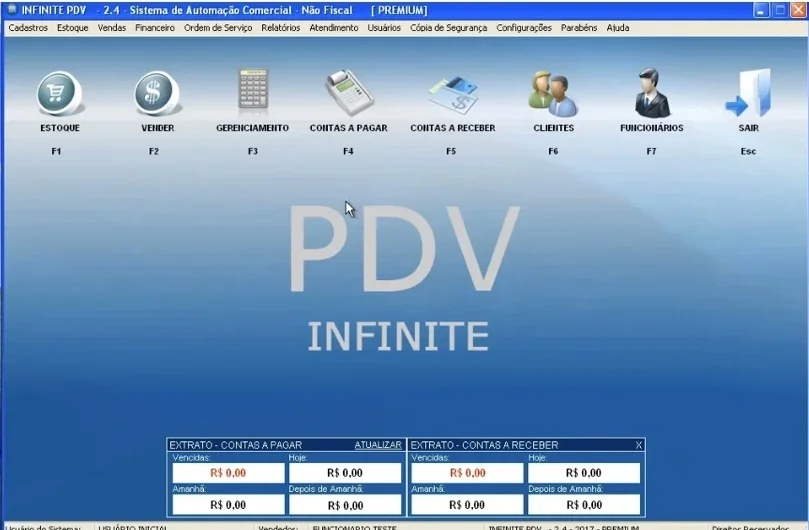Open the Relatórios menu
The height and width of the screenshot is (530, 809).
pos(280,28)
